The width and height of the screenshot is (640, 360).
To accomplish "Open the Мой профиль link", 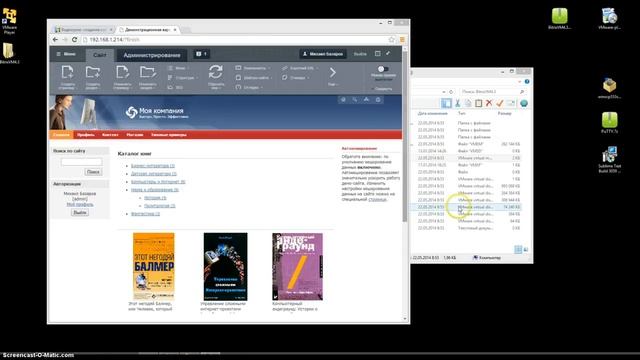I will click(80, 204).
